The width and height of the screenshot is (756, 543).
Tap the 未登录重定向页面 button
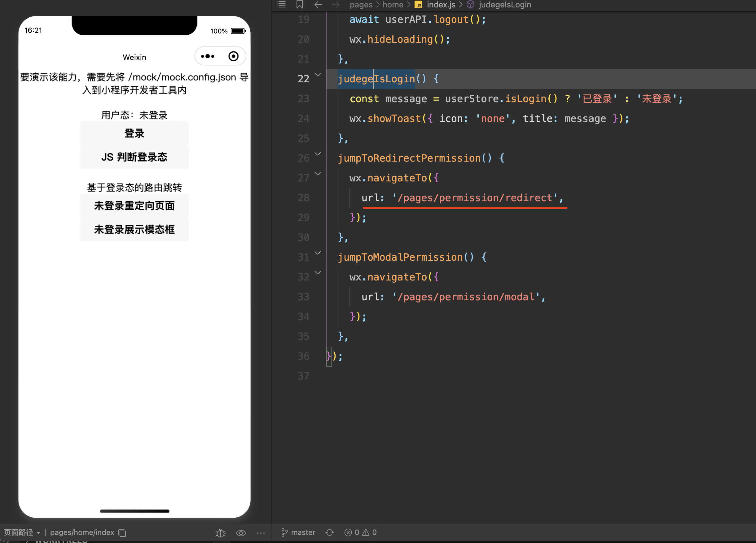(134, 206)
